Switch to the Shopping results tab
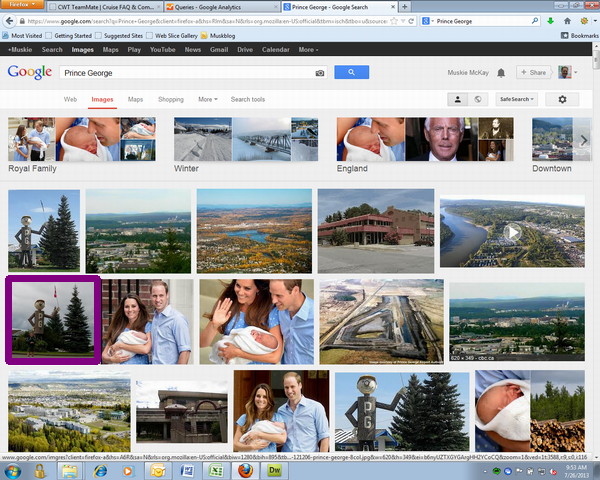600x480 pixels. coord(171,99)
